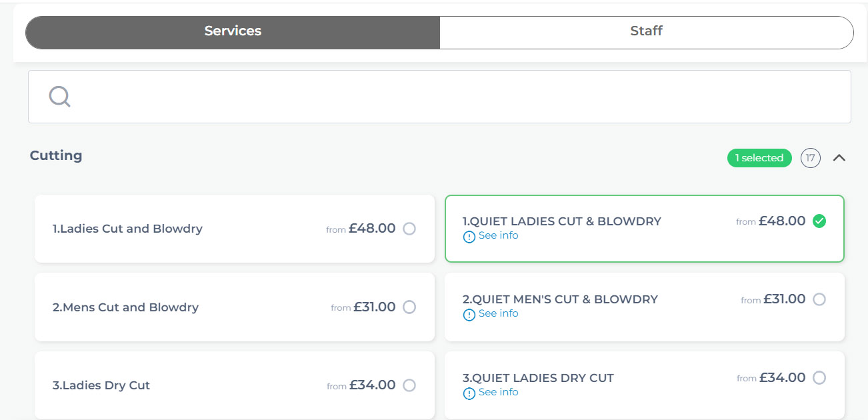Viewport: 868px width, 420px height.
Task: Click the Cutting category heading
Action: click(x=56, y=155)
